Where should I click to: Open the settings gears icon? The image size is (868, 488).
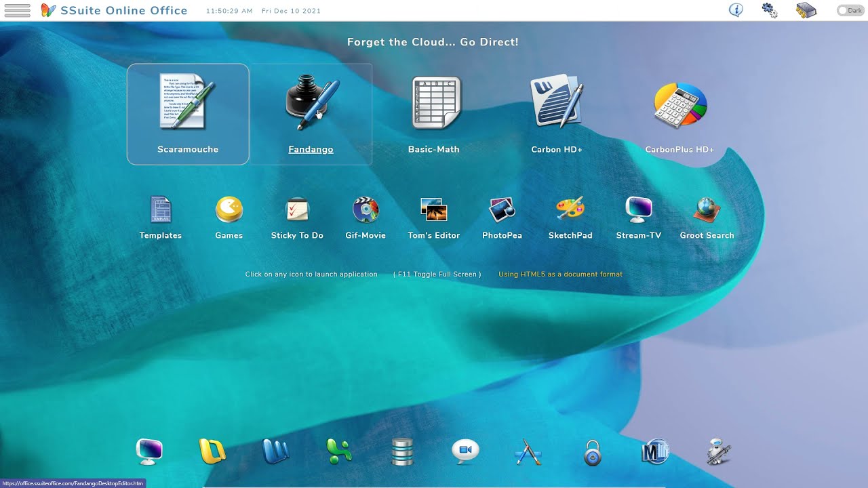pos(770,10)
